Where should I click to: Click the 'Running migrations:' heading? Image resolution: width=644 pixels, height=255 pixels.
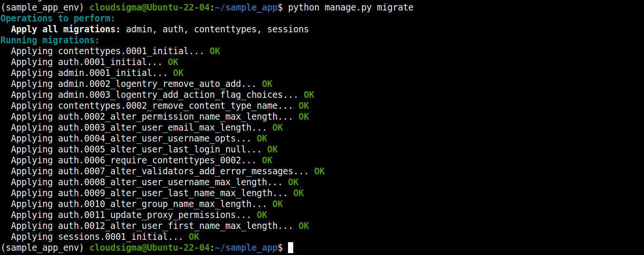(50, 40)
